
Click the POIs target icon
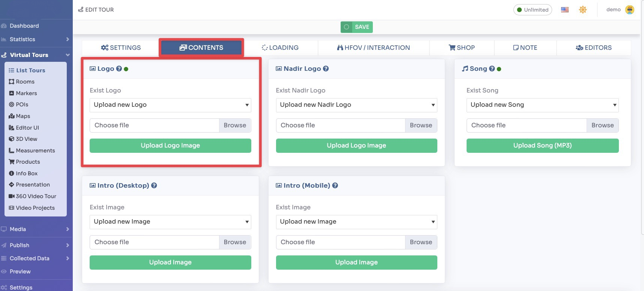[12, 104]
